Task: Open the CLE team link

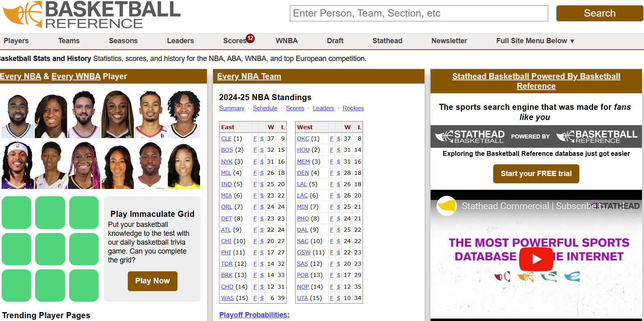Action: 226,138
